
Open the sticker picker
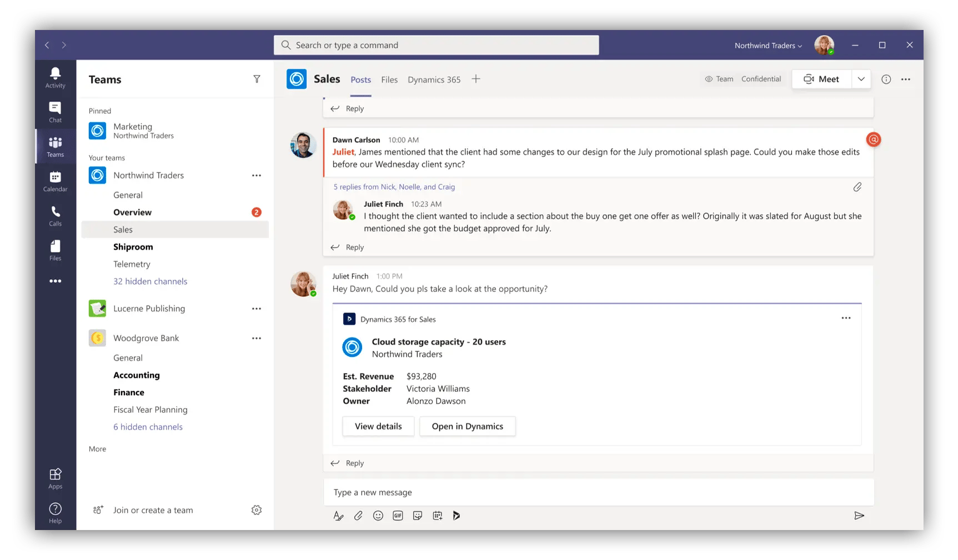pos(418,516)
